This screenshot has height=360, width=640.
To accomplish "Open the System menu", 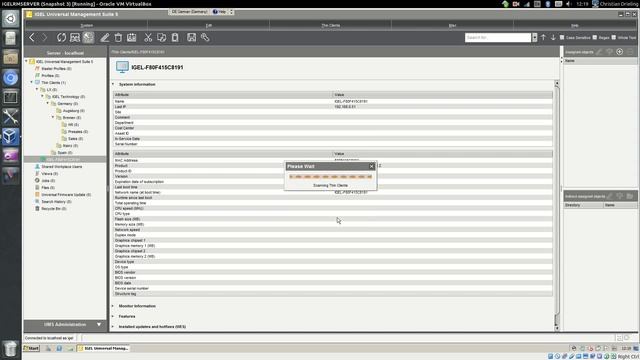I will tap(86, 25).
